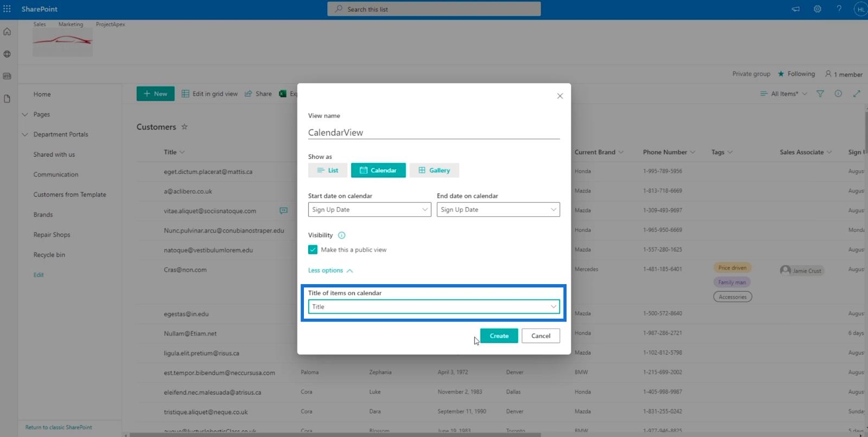Image resolution: width=868 pixels, height=437 pixels.
Task: Open Shared with us in navigation
Action: (54, 155)
